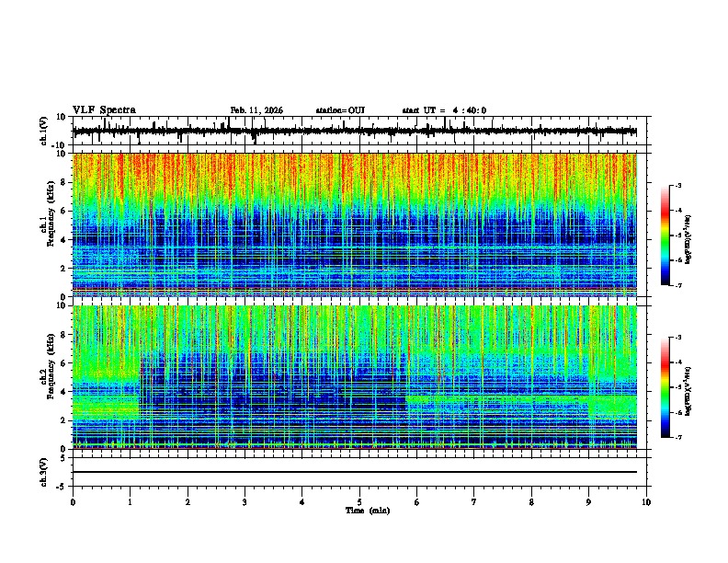
Task: Click the "-3" label on the ch.2 color bar
Action: pyautogui.click(x=677, y=338)
